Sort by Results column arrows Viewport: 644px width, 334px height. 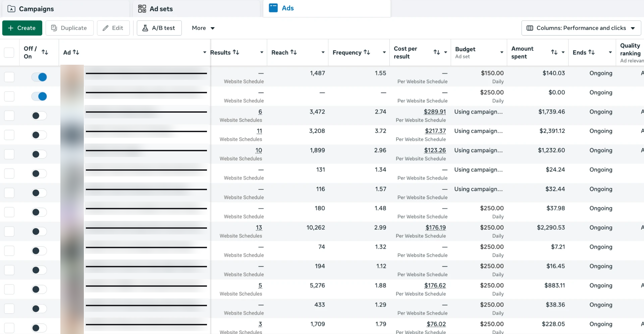[x=236, y=52]
